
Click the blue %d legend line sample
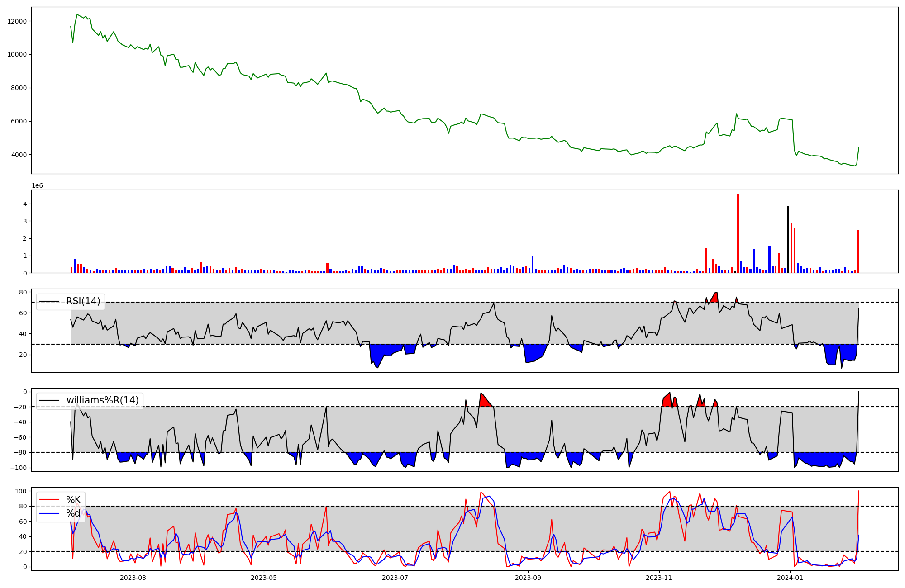coord(49,513)
